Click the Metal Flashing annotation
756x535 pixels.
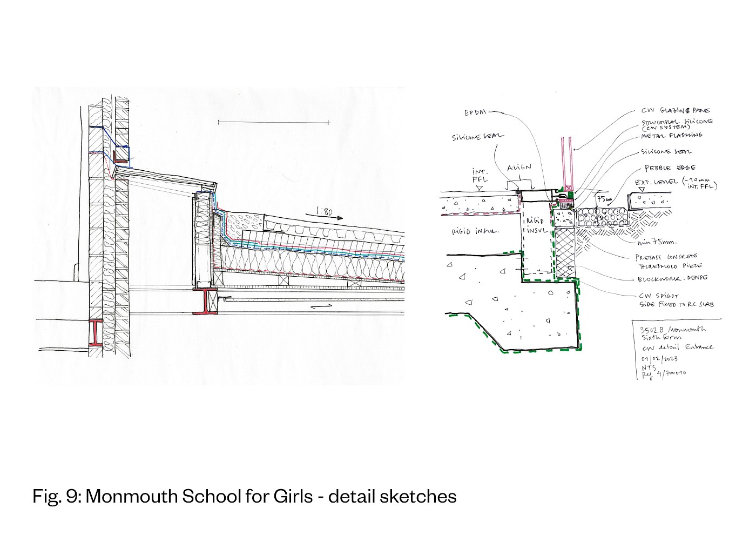(x=671, y=135)
